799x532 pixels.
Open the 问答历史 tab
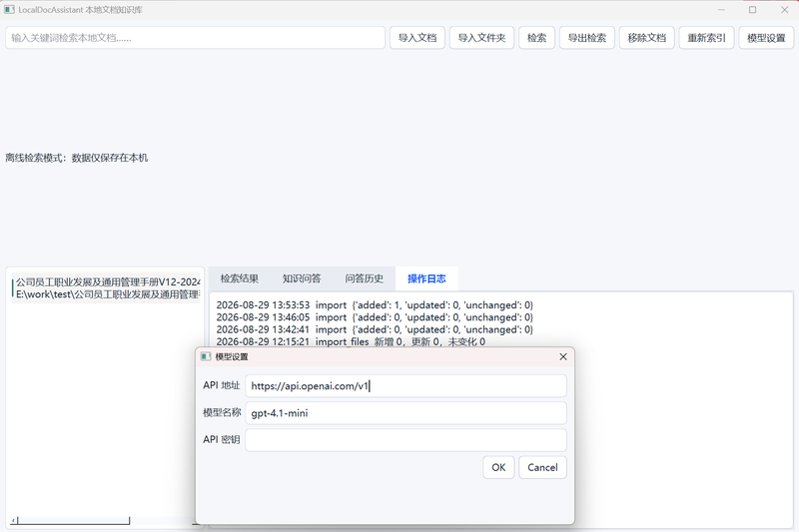(364, 278)
